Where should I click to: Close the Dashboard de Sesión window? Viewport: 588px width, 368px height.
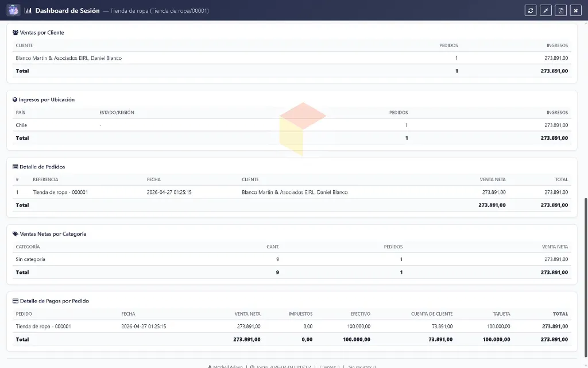pyautogui.click(x=575, y=10)
